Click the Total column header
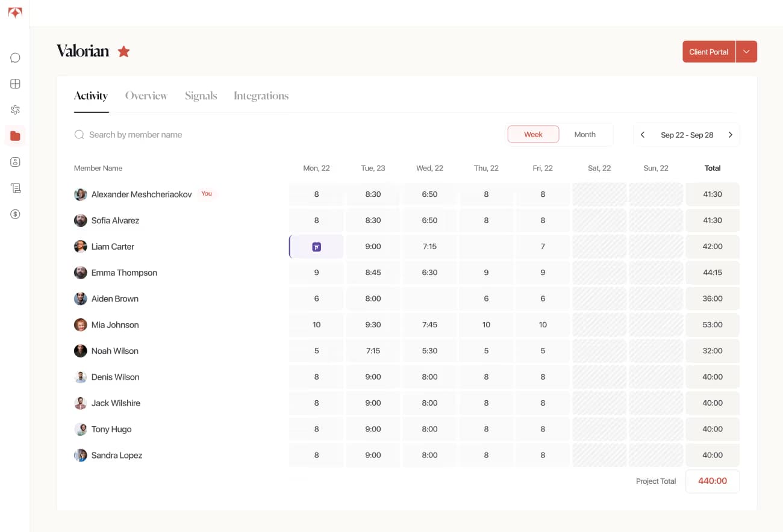The image size is (783, 532). 713,169
